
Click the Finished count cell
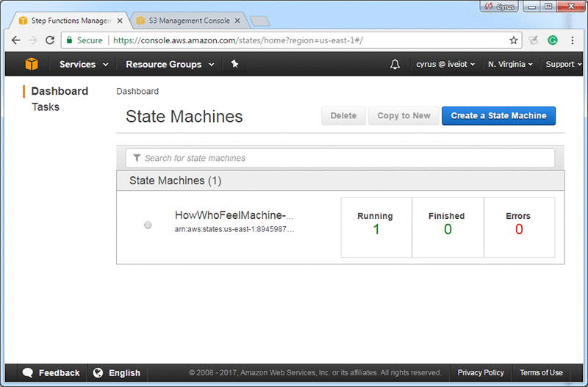click(x=448, y=228)
